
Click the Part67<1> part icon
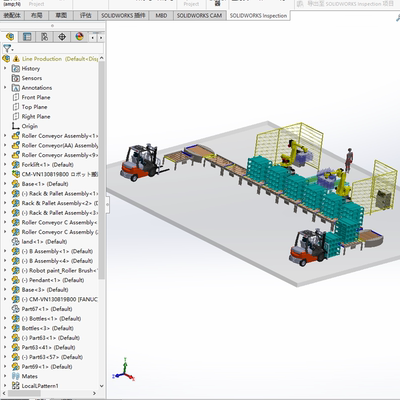[x=16, y=309]
